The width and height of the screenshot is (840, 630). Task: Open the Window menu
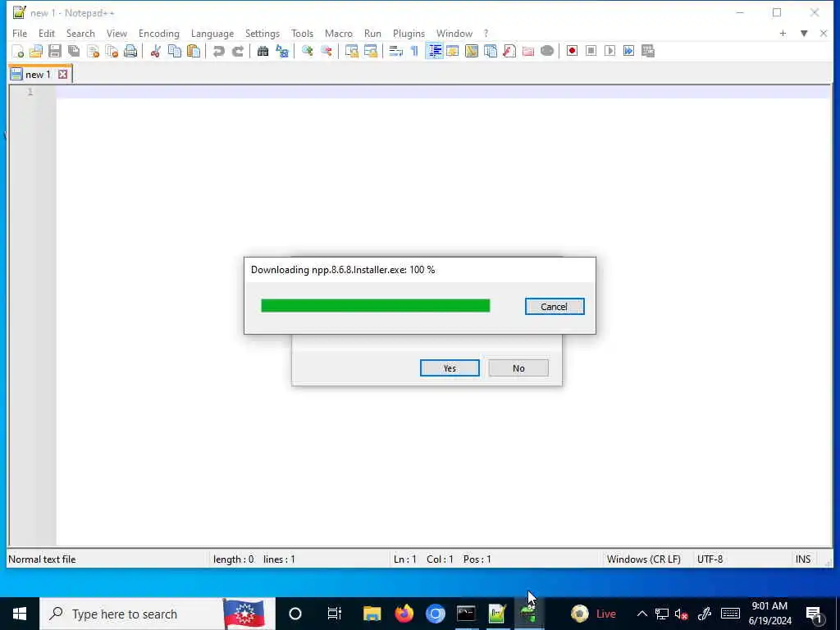454,33
